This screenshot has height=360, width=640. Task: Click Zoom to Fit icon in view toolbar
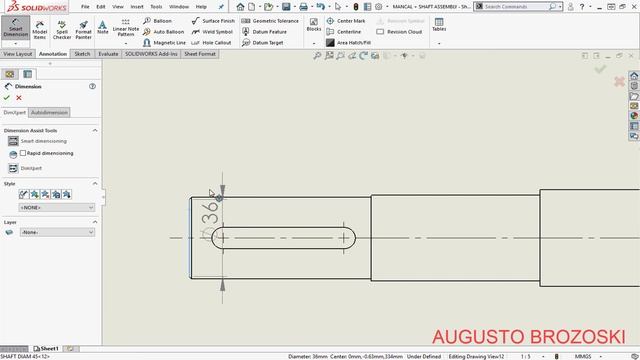coord(317,56)
